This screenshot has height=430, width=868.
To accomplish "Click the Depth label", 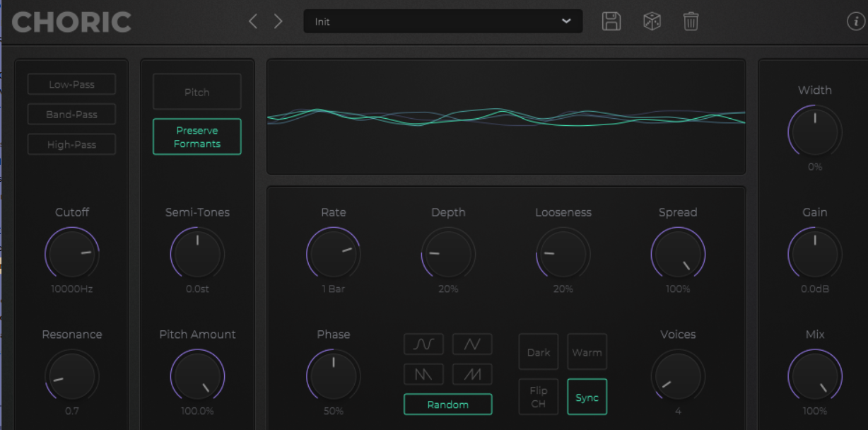I will coord(448,212).
